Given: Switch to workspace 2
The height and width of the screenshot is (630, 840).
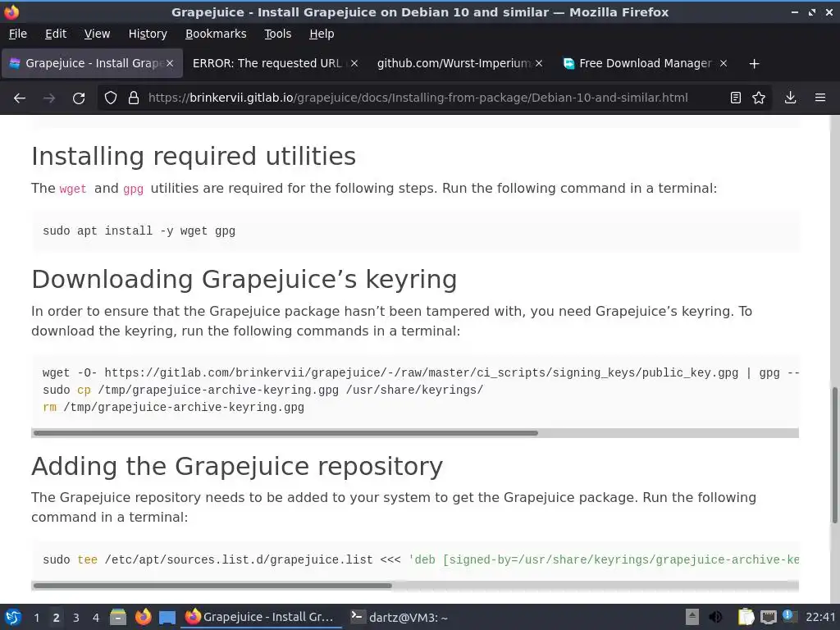Looking at the screenshot, I should pos(57,618).
